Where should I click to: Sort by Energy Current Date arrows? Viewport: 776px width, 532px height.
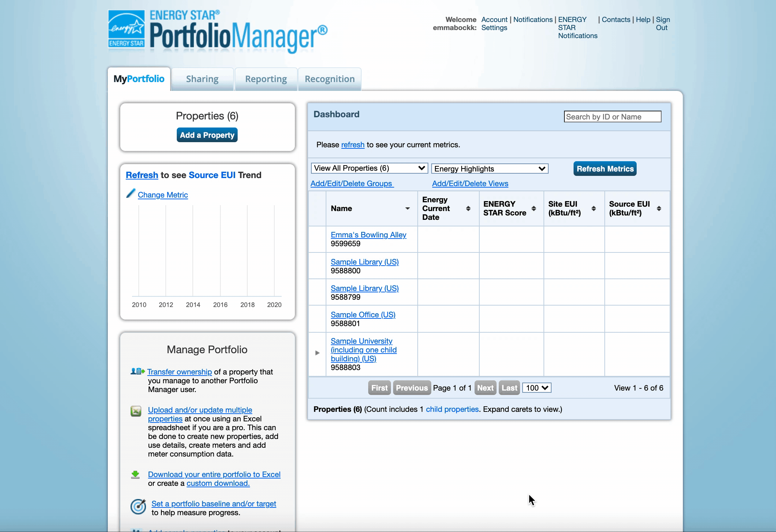point(468,208)
